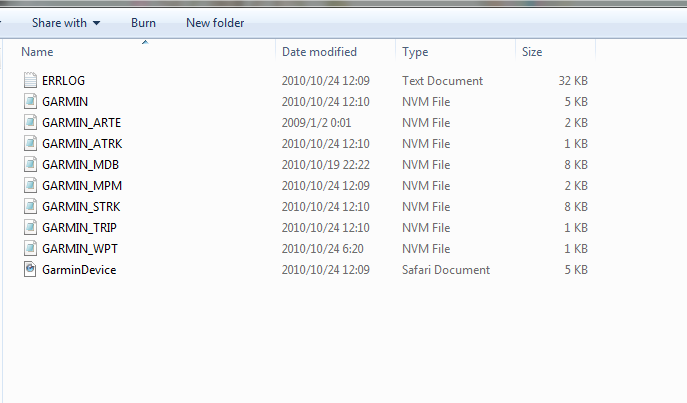The image size is (687, 403).
Task: Click the Burn toolbar button
Action: pyautogui.click(x=143, y=22)
